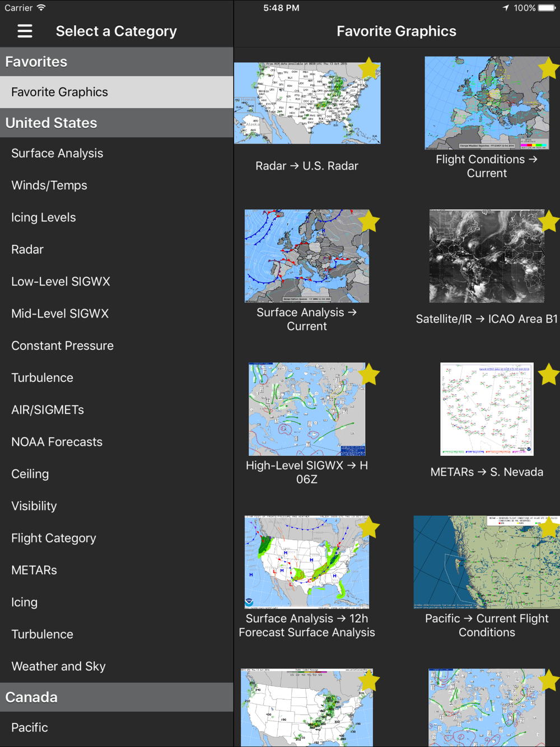560x747 pixels.
Task: Open U.S. Radar map thumbnail
Action: pos(307,103)
